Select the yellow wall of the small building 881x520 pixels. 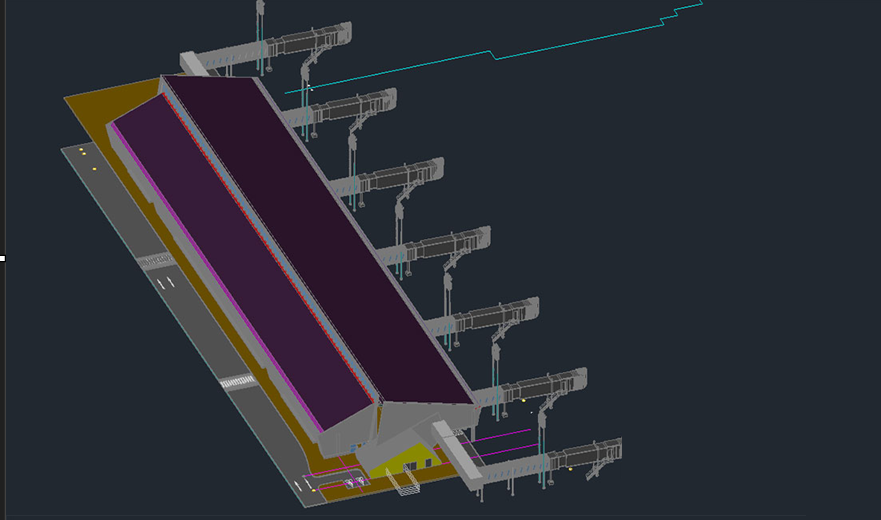click(x=406, y=460)
